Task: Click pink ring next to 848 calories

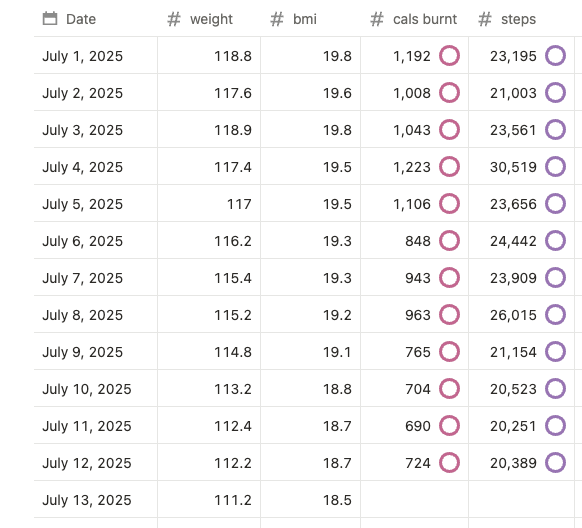Action: [449, 240]
